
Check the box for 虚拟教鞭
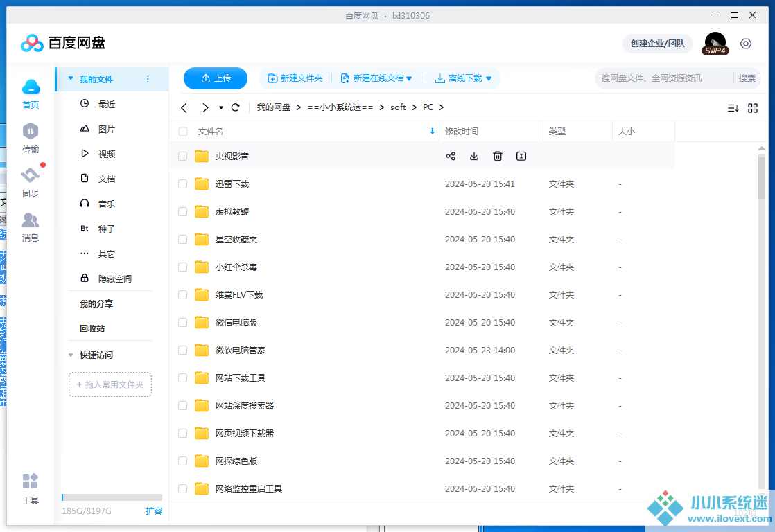(x=183, y=211)
